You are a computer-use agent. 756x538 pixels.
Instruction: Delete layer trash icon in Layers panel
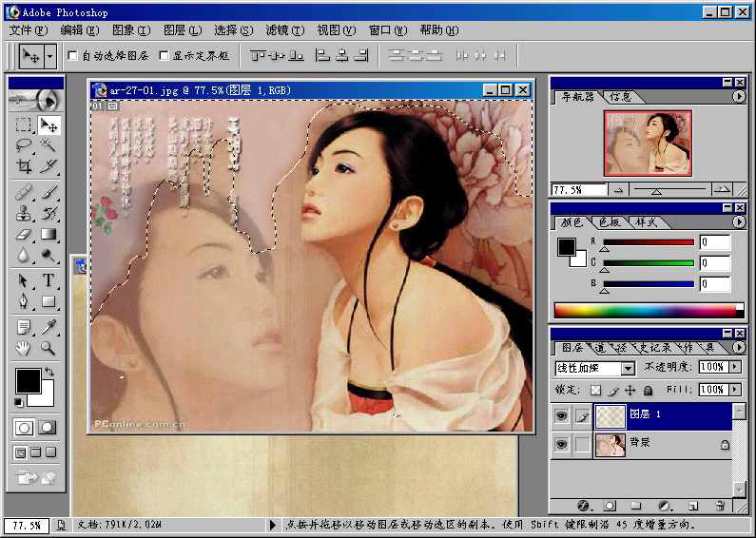click(720, 506)
